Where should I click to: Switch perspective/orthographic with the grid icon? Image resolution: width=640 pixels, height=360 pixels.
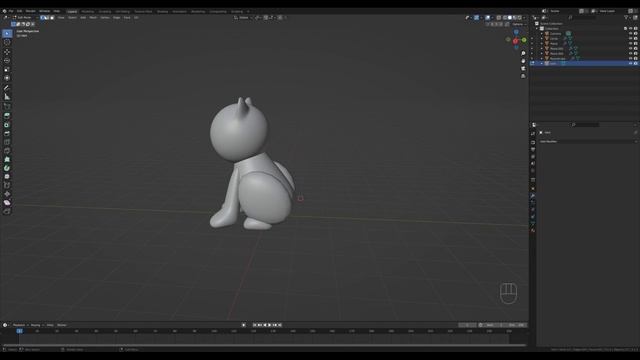523,76
